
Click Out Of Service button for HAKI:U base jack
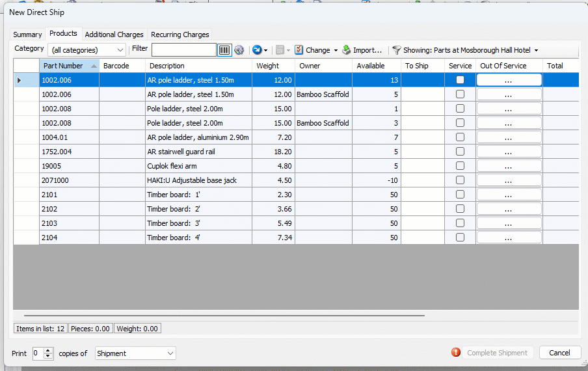pos(509,180)
